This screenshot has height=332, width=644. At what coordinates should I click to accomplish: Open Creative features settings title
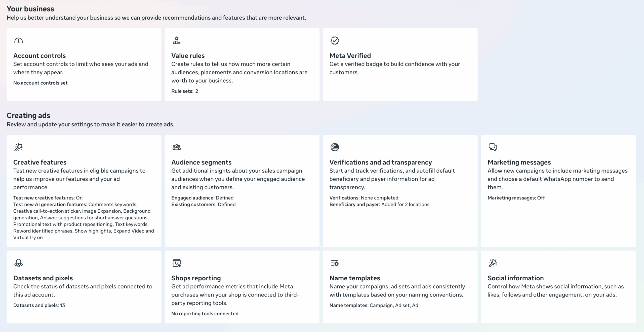click(x=40, y=162)
